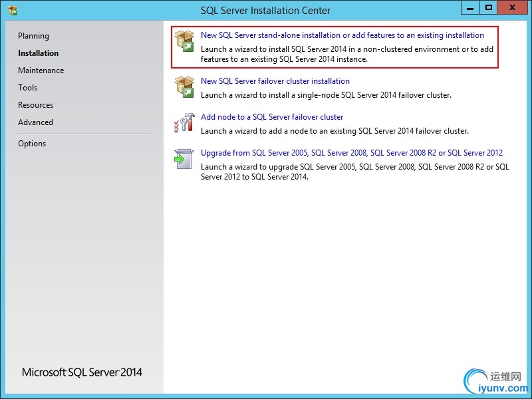Click the stand-alone installation box icon
Image resolution: width=532 pixels, height=399 pixels.
pos(184,41)
